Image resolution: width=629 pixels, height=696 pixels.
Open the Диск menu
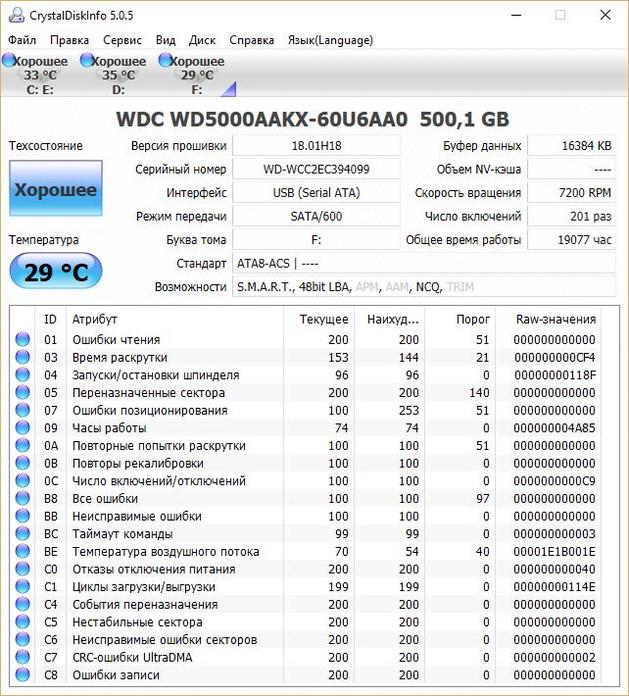click(202, 40)
